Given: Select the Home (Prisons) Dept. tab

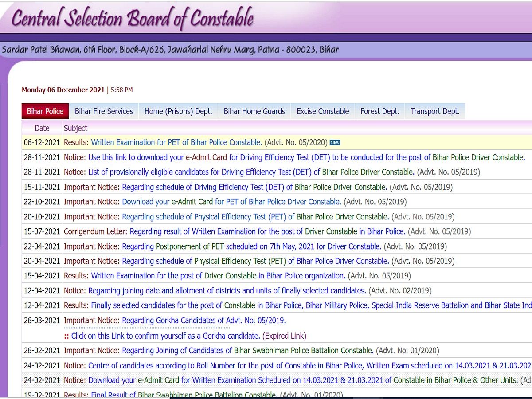Looking at the screenshot, I should point(178,111).
